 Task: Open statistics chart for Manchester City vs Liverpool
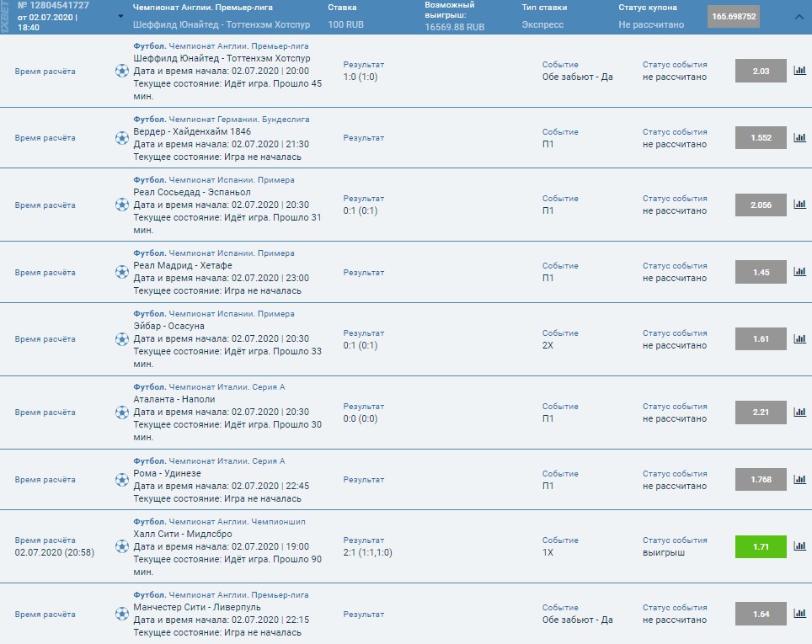pos(799,614)
